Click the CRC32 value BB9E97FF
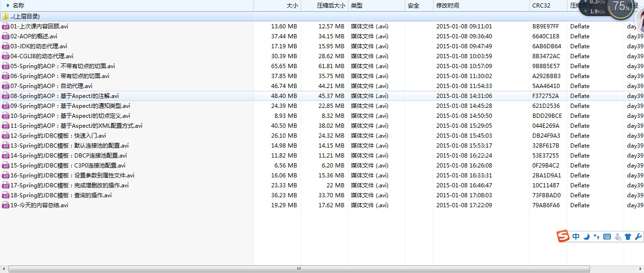Screen dimensions: 644x273 [546, 26]
